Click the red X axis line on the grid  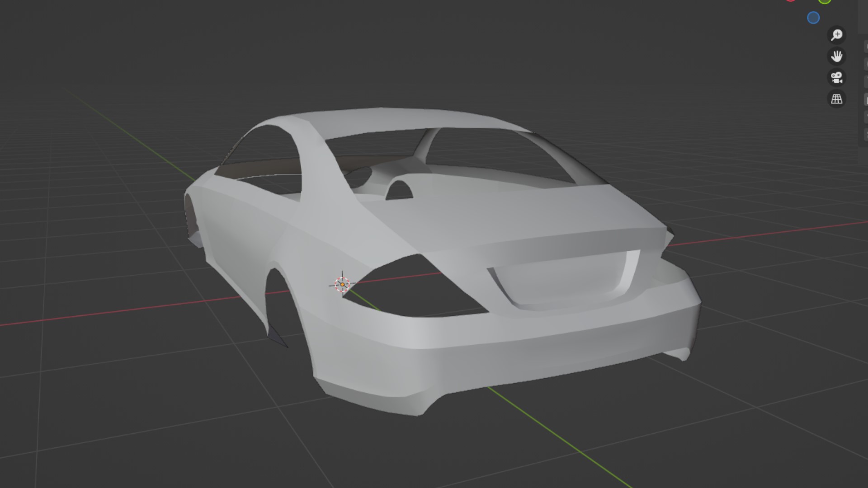[113, 312]
